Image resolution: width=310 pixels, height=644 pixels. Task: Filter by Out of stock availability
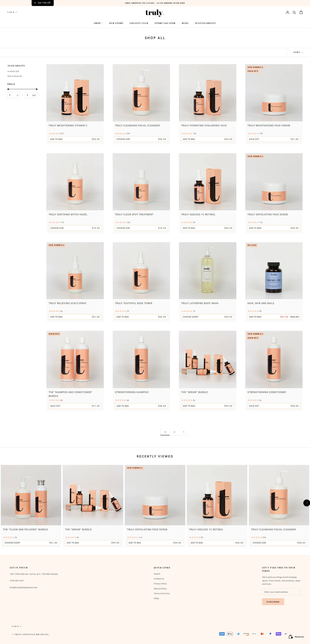15,76
